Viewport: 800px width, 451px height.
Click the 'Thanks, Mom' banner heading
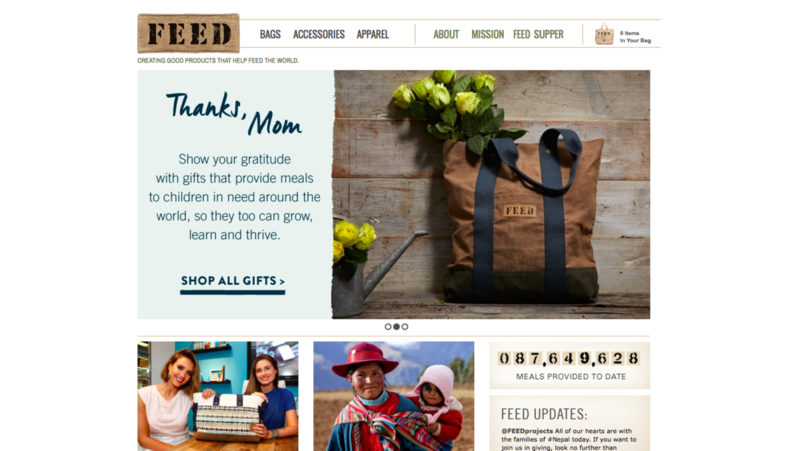(234, 113)
